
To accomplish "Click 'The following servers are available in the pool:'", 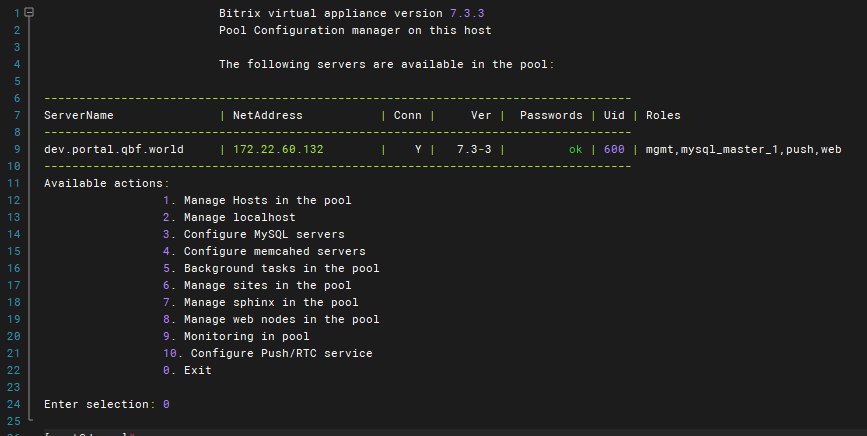I will 387,64.
